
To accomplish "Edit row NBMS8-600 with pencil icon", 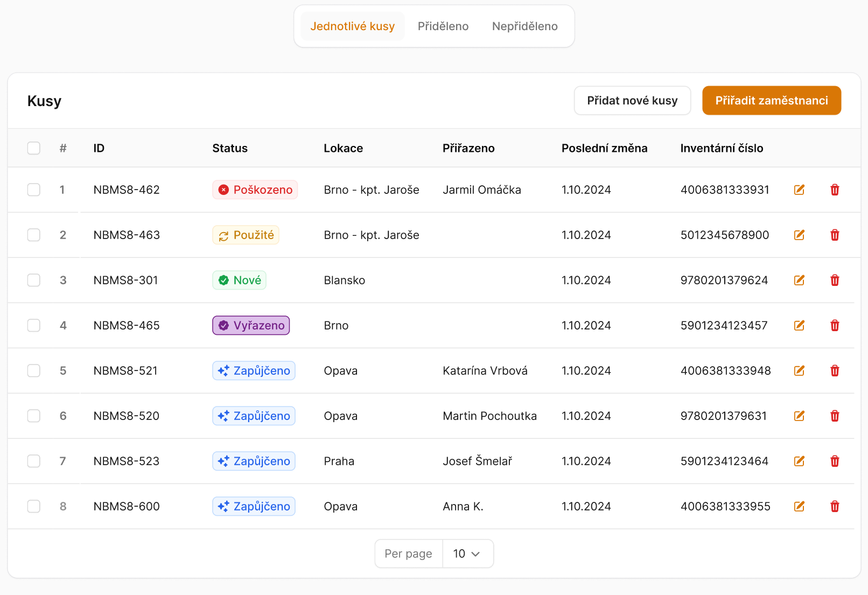I will pyautogui.click(x=799, y=506).
